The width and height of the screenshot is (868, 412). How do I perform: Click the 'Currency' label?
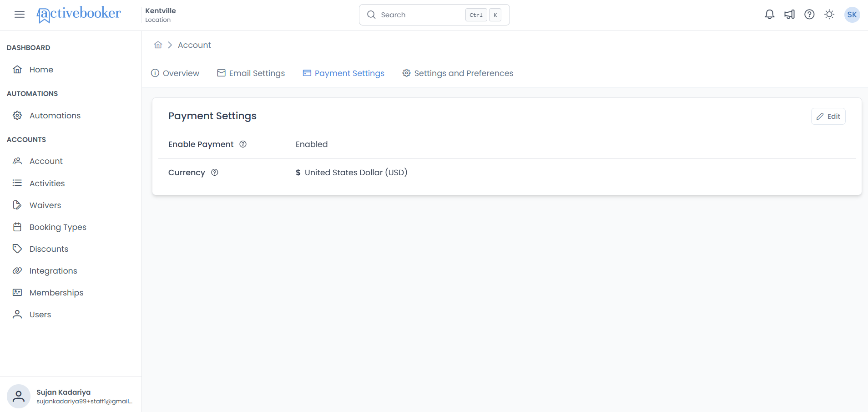point(187,173)
